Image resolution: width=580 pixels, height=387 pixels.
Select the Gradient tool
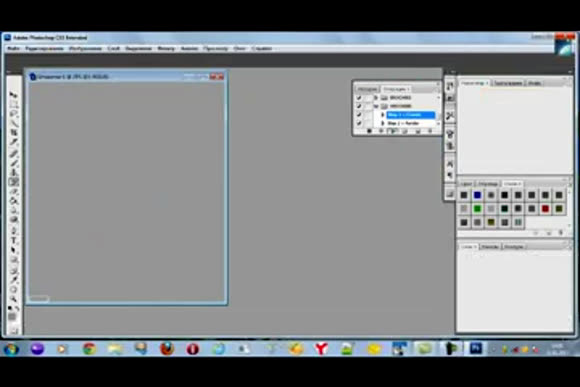(x=14, y=201)
